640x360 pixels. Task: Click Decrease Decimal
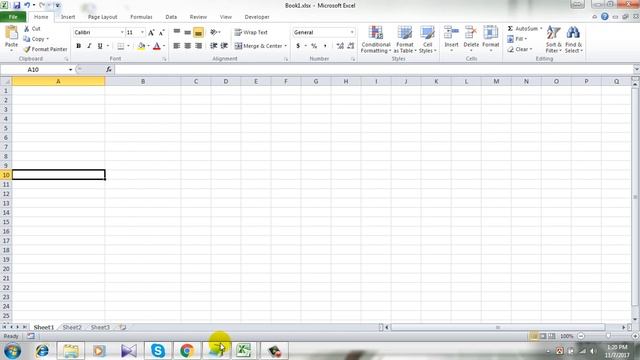(x=351, y=46)
